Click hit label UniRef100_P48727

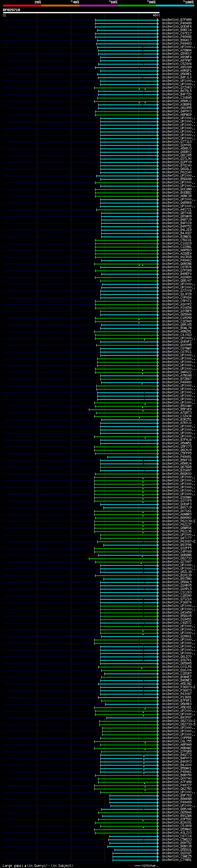pyautogui.click(x=176, y=785)
